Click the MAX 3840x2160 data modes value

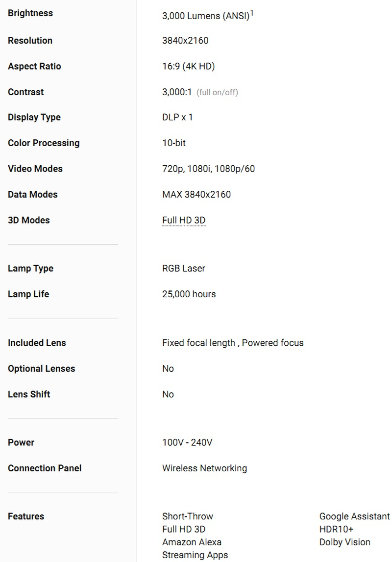196,195
